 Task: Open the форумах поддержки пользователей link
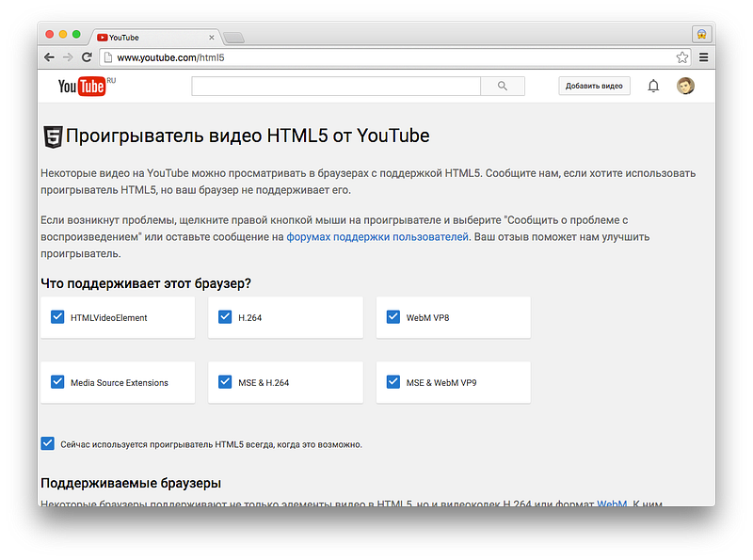click(377, 237)
